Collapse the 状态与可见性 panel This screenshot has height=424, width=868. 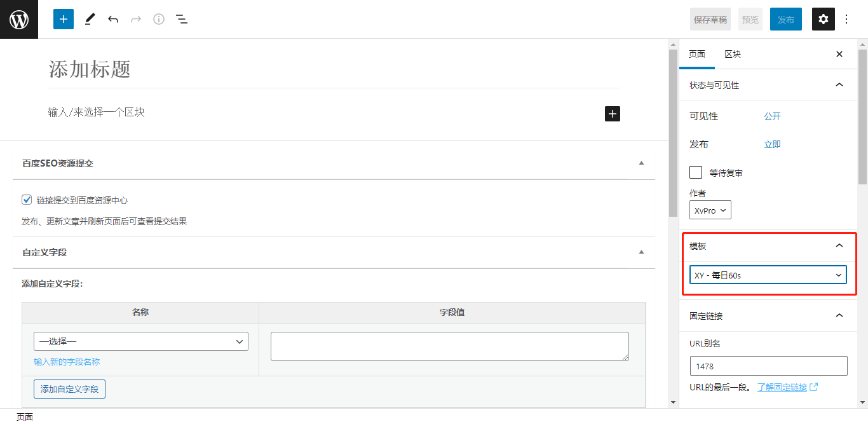click(839, 85)
